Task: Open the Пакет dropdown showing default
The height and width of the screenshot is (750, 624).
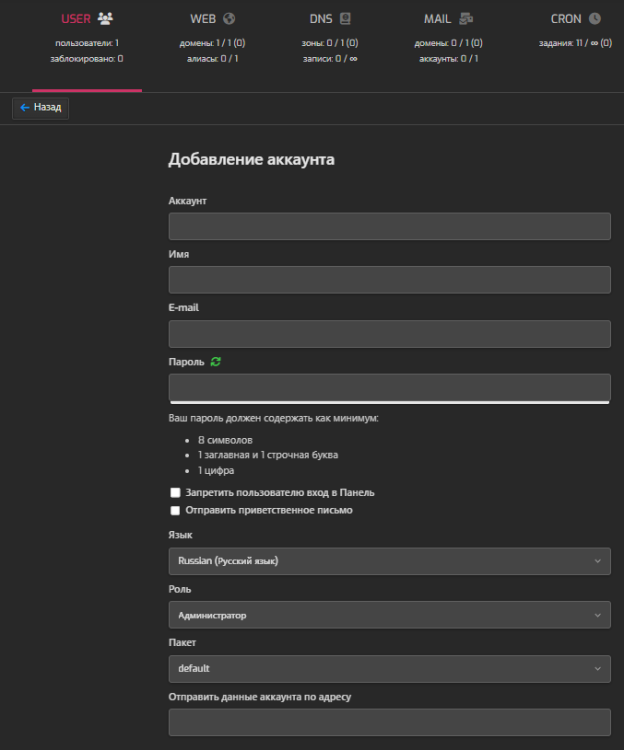Action: pos(389,668)
